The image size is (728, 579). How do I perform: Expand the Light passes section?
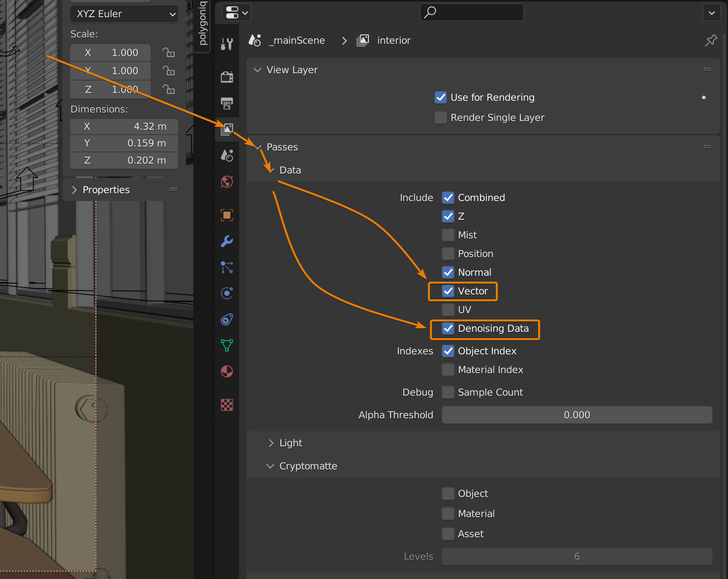pos(290,443)
